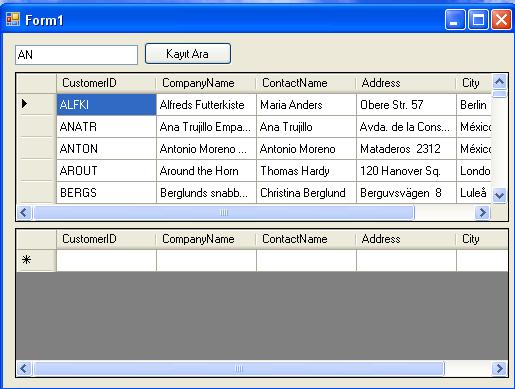Click the upper grid's scroll up arrow

(x=499, y=81)
